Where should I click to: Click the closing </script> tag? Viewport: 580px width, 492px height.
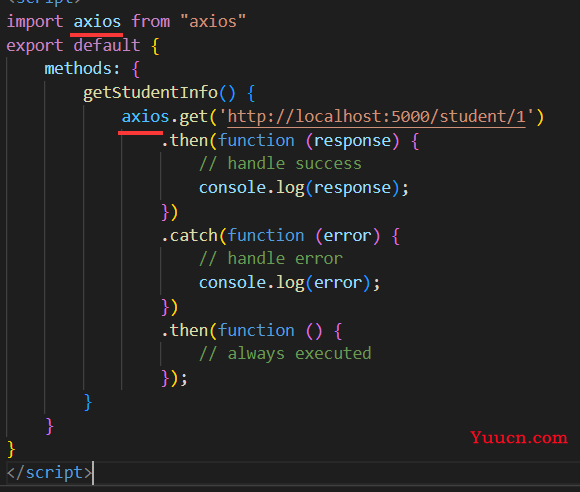50,473
